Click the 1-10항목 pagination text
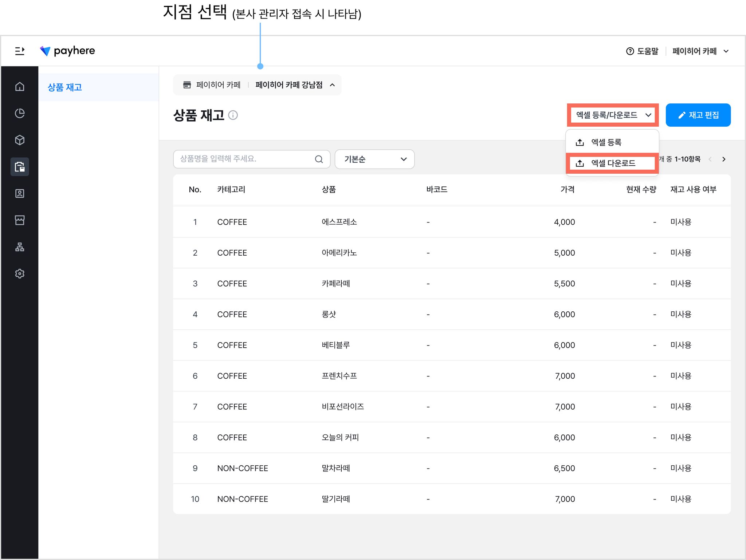The width and height of the screenshot is (746, 560). tap(687, 159)
